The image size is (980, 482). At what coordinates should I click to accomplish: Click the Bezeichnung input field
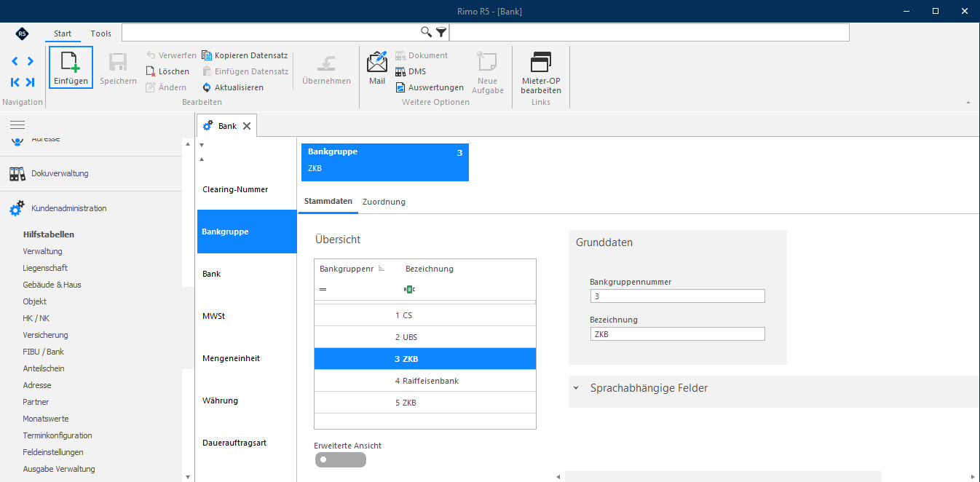[x=677, y=334]
